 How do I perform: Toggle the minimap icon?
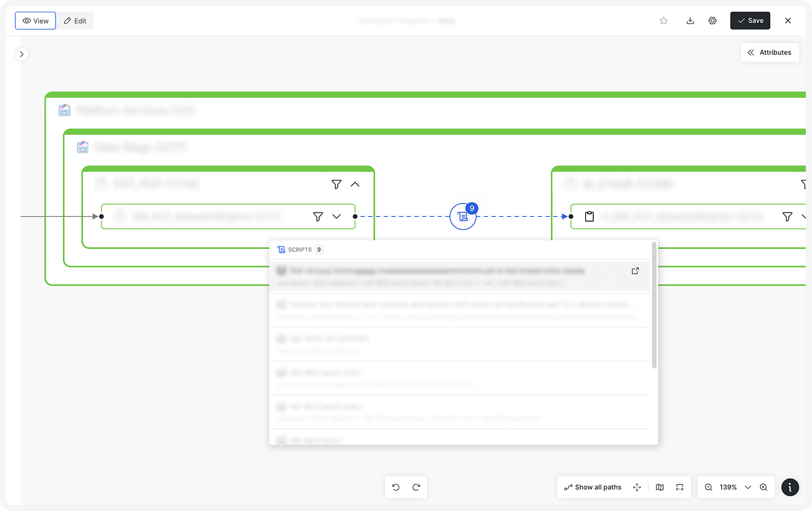point(660,487)
